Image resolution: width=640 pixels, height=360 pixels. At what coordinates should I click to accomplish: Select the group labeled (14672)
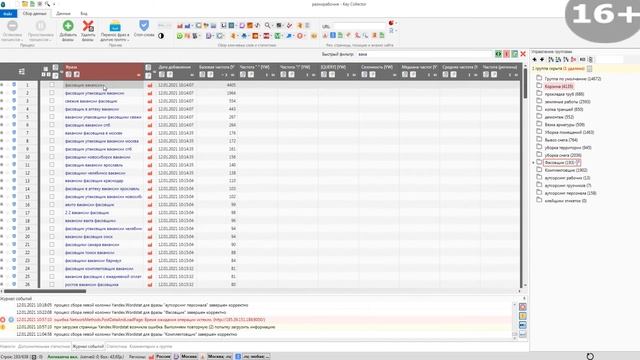pyautogui.click(x=573, y=78)
